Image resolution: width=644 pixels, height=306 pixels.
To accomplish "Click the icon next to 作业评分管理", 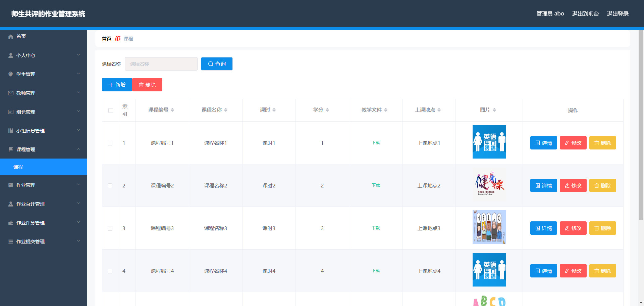I will click(11, 223).
